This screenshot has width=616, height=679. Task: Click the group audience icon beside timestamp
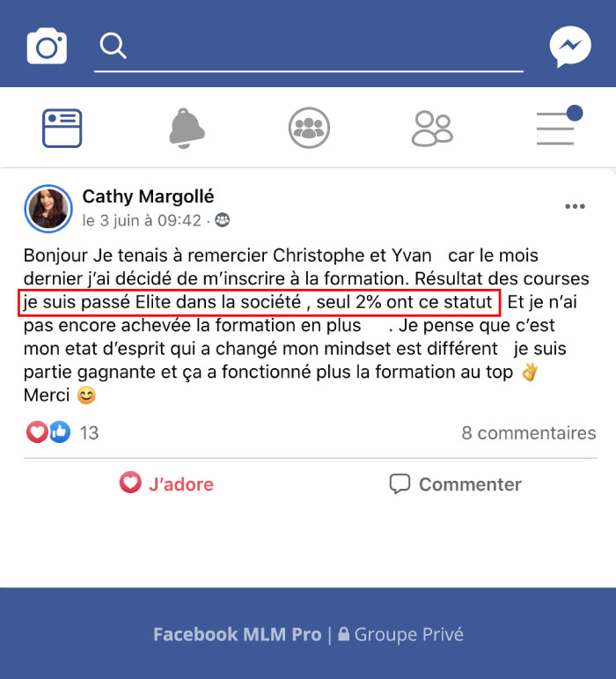(223, 220)
